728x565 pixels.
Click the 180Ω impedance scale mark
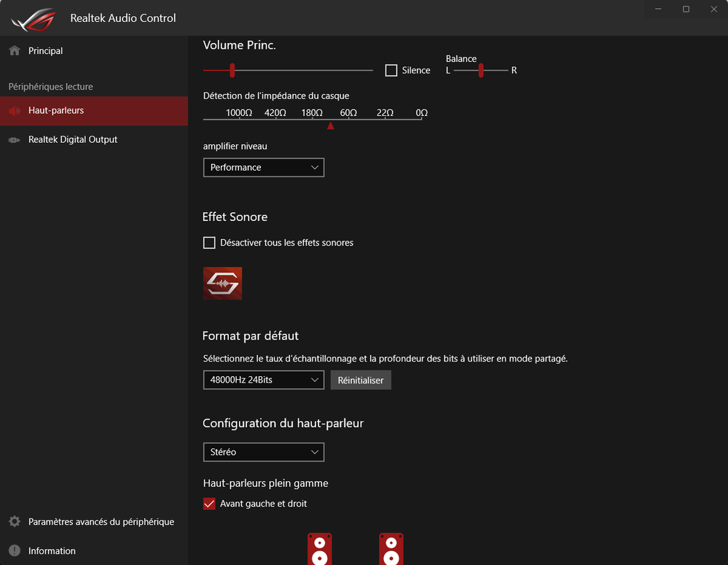312,113
